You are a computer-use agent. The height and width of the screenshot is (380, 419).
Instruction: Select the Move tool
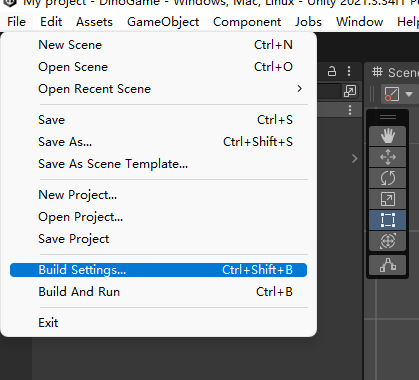(387, 157)
